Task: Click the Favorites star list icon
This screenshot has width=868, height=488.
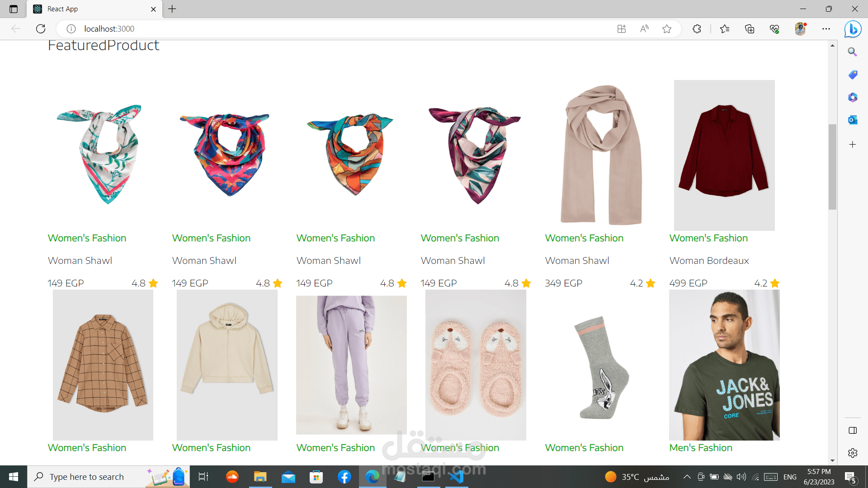Action: point(725,29)
